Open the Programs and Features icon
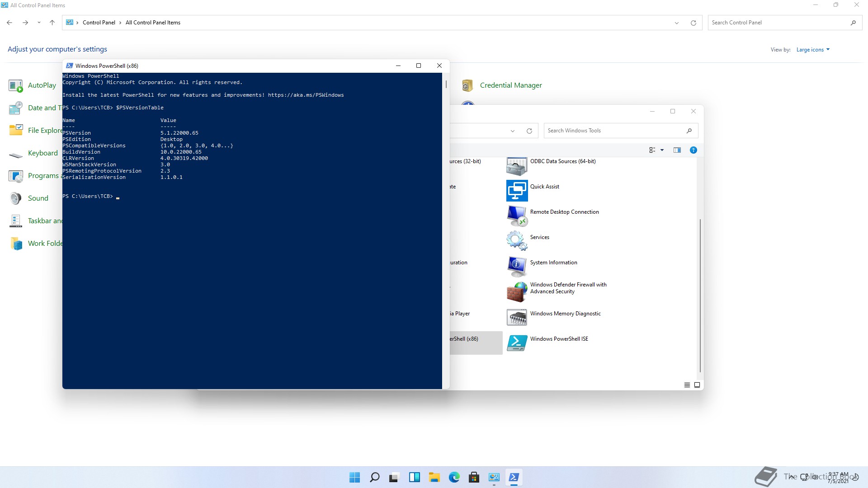Image resolution: width=868 pixels, height=488 pixels. coord(16,176)
